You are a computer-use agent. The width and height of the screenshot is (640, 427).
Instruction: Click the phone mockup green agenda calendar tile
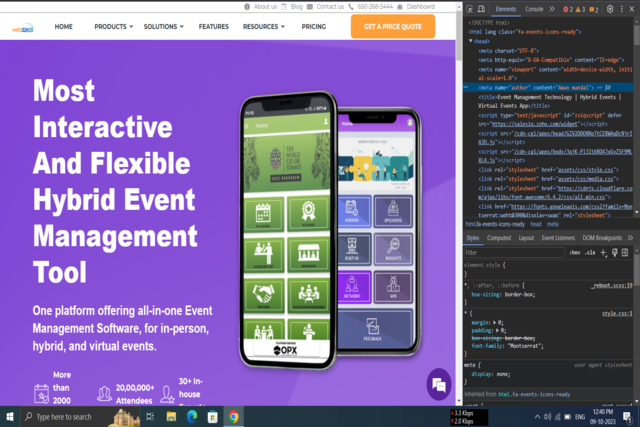[x=263, y=214]
